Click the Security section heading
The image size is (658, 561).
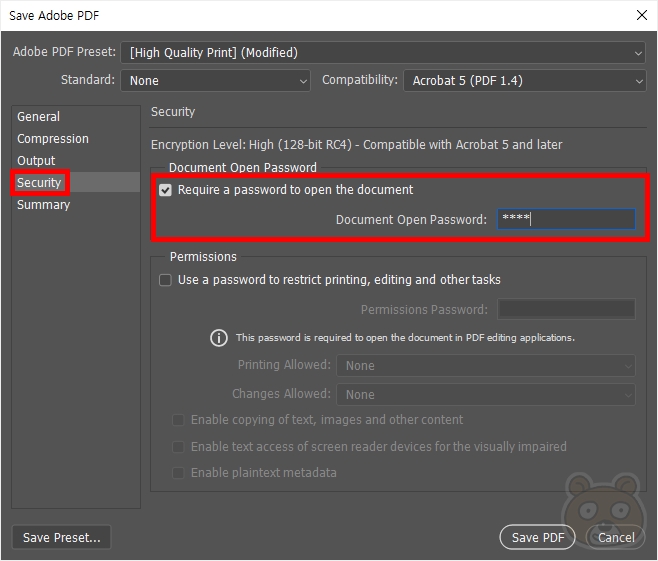(x=173, y=112)
